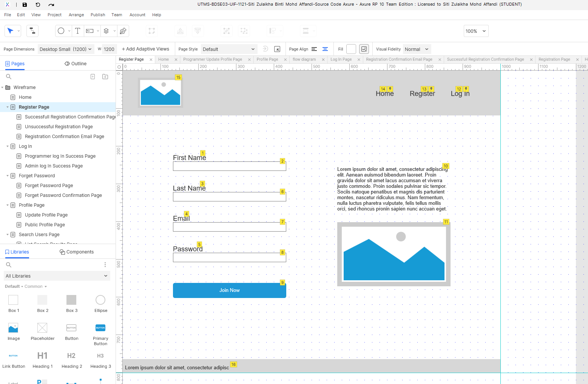Open the Page Style Default dropdown

229,49
